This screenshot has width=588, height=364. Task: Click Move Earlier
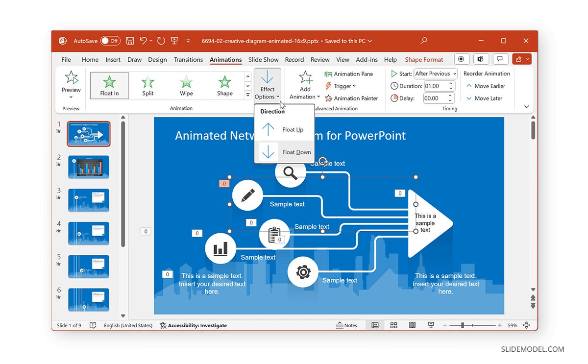486,86
